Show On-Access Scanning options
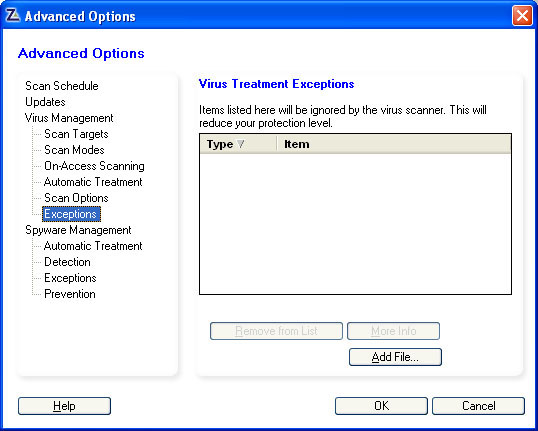This screenshot has height=431, width=538. coord(94,166)
